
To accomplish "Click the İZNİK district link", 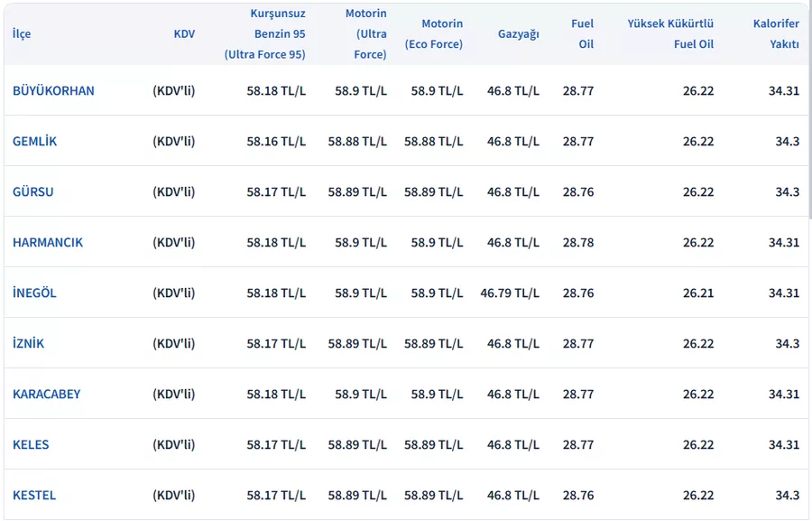I will coord(28,344).
